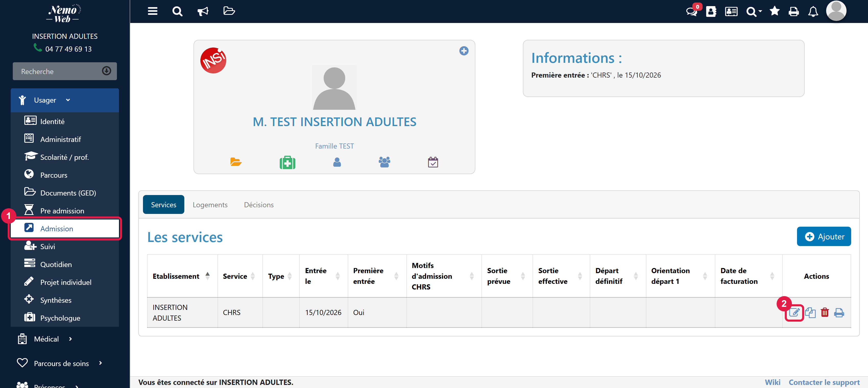Open Identité in the sidebar

[x=65, y=121]
